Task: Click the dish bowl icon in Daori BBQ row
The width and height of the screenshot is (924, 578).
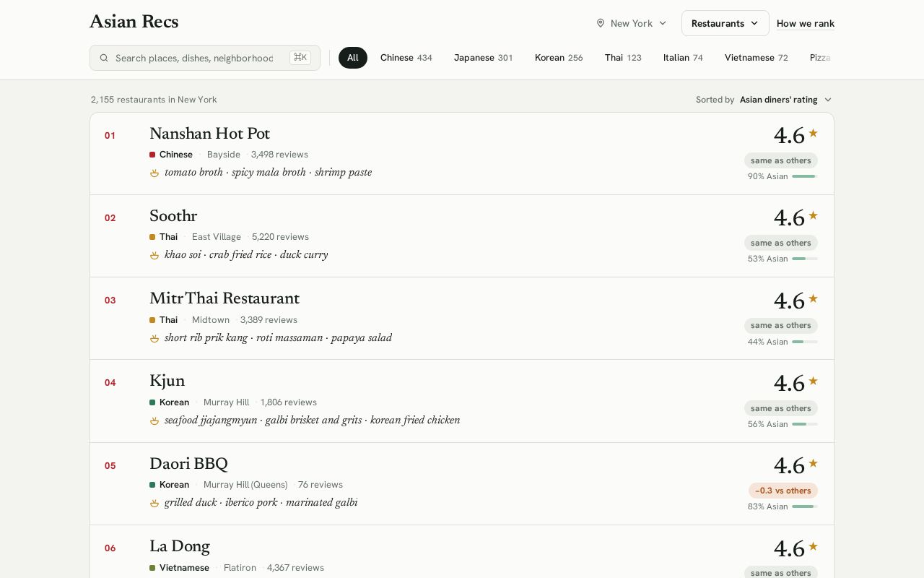Action: pos(154,503)
